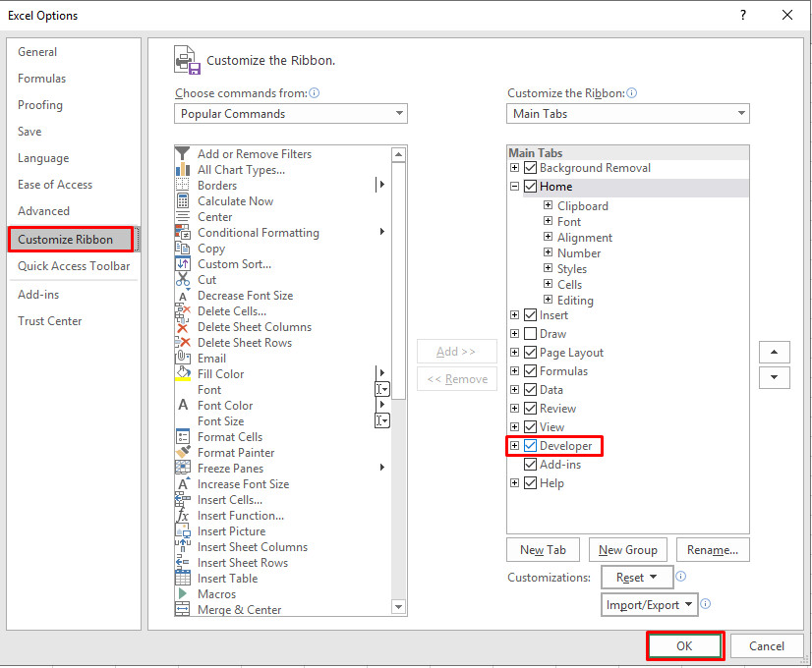812x668 pixels.
Task: Open the Trust Center section
Action: pyautogui.click(x=49, y=320)
